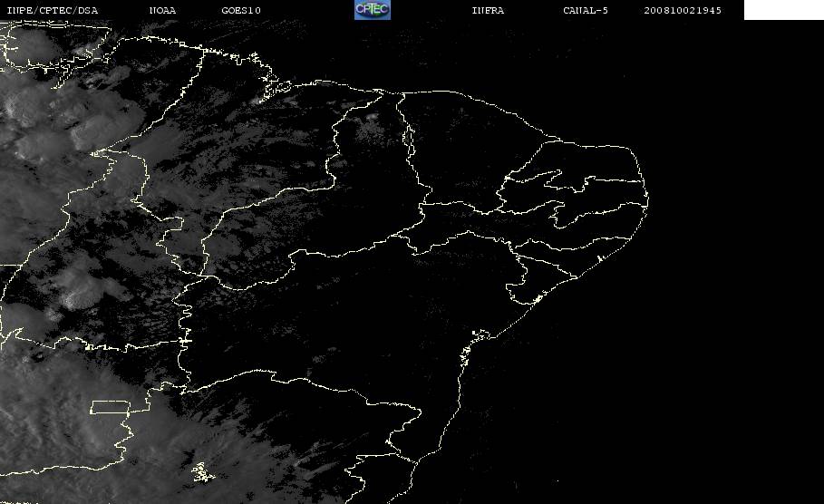Viewport: 824px width, 504px height.
Task: Click the INPE/CPTEC/DSA header label
Action: [52, 10]
